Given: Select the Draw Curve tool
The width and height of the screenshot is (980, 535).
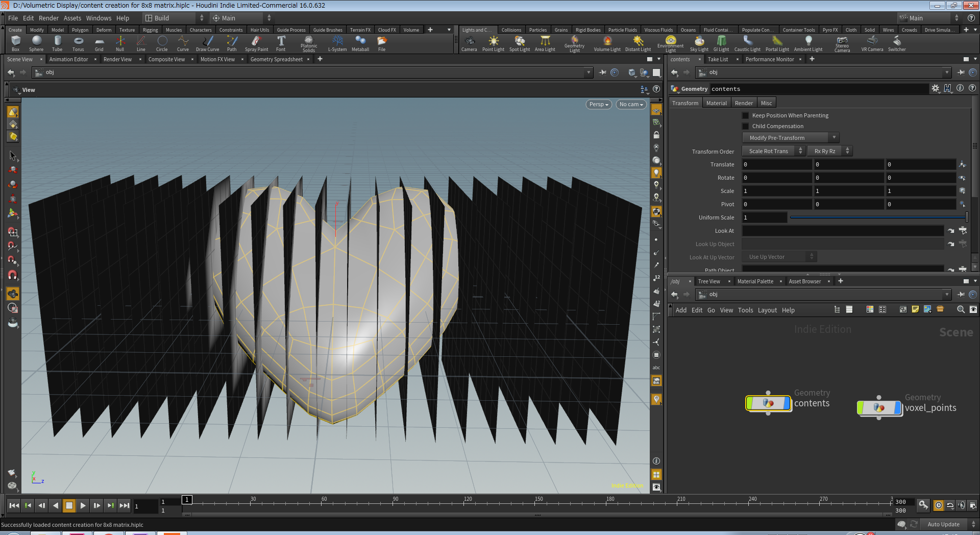Looking at the screenshot, I should tap(207, 43).
